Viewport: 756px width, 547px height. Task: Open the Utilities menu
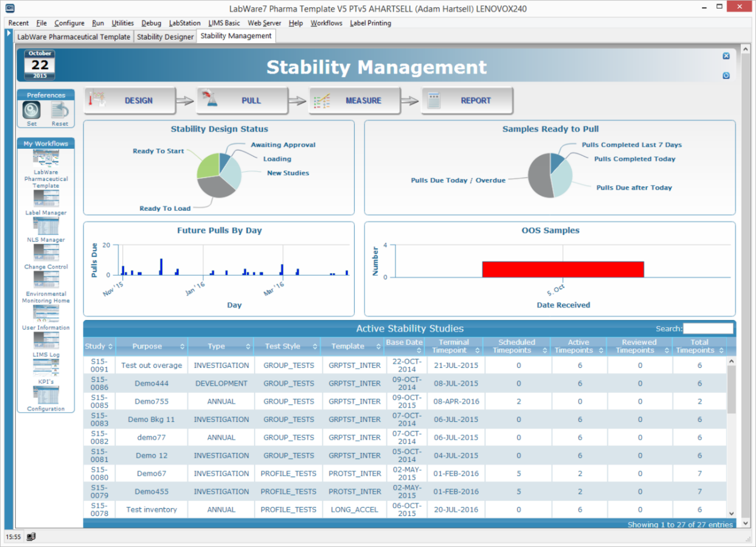122,23
